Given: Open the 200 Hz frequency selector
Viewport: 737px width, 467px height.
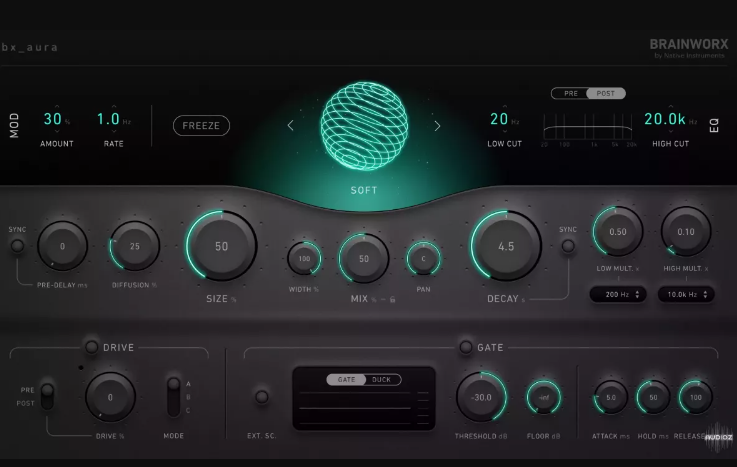Looking at the screenshot, I should coord(618,295).
